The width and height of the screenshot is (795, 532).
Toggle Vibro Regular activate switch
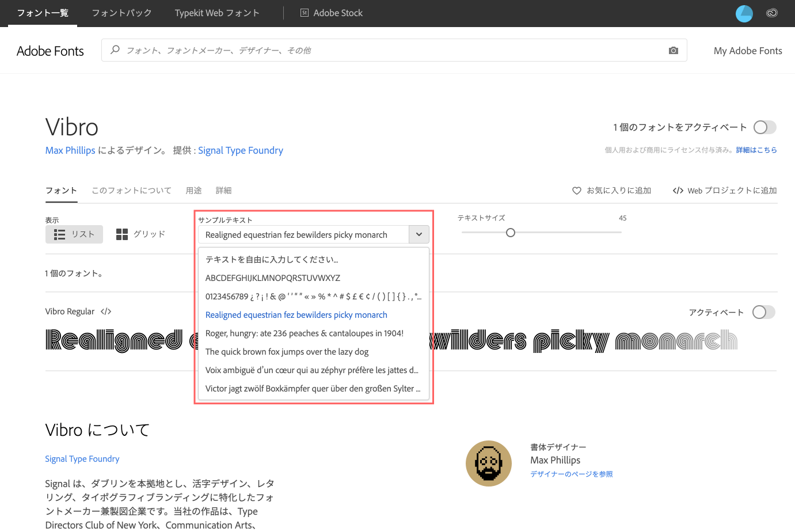[x=764, y=312]
